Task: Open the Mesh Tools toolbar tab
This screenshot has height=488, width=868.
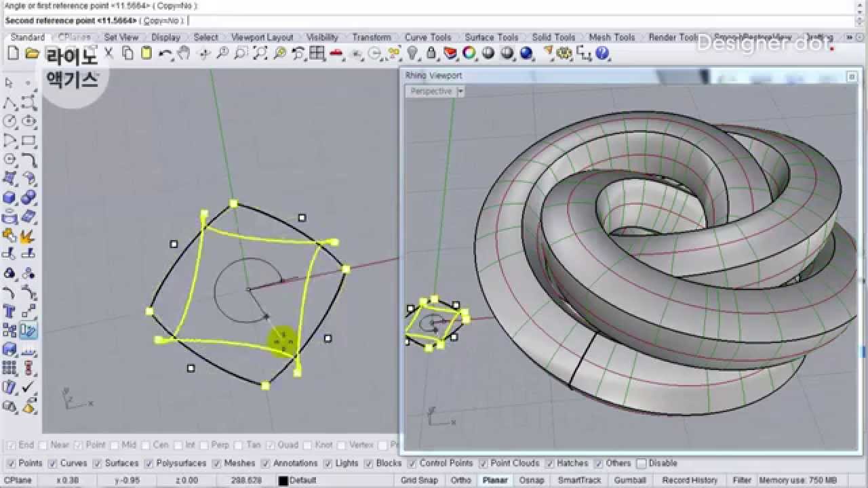Action: point(612,37)
